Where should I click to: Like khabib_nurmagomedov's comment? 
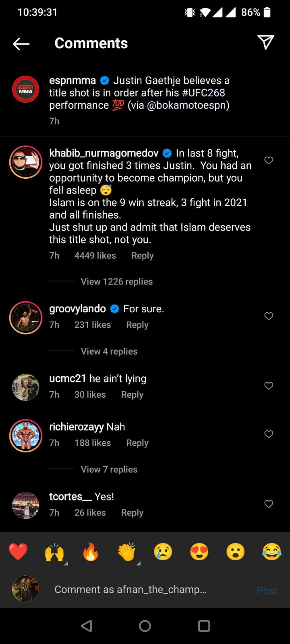click(x=269, y=161)
